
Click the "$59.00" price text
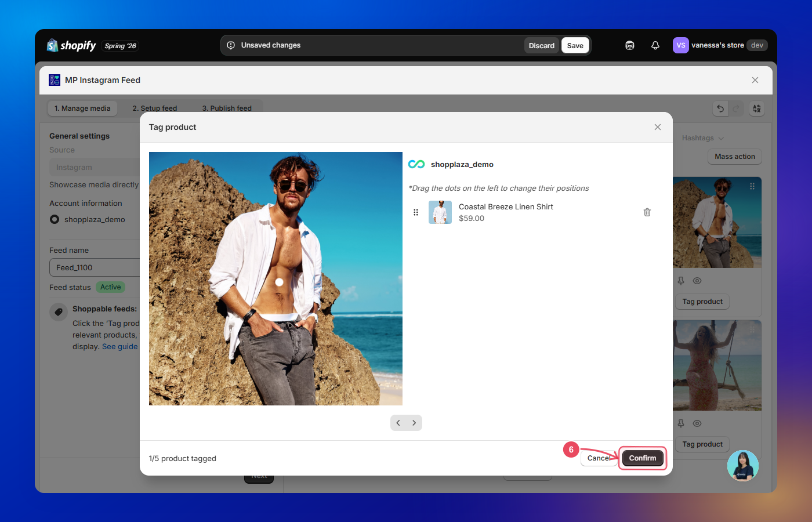coord(472,219)
